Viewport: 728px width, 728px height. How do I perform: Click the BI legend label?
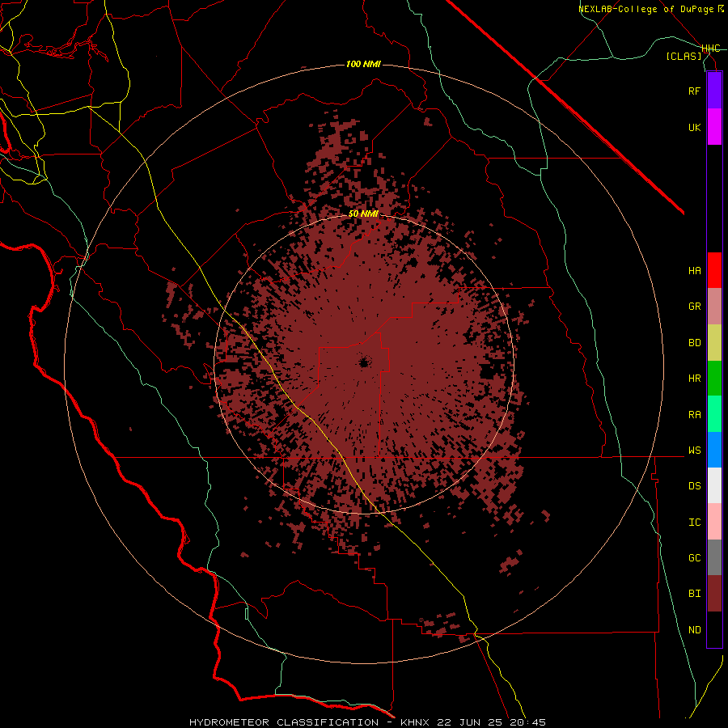(x=694, y=594)
